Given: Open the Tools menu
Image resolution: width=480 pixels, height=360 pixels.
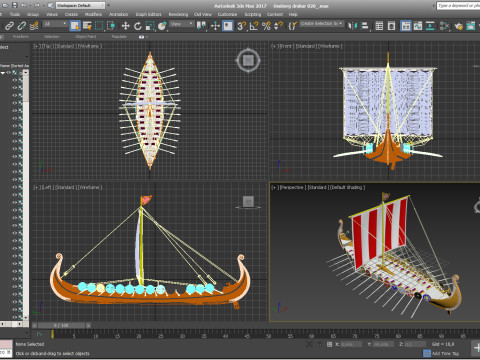Looking at the screenshot, I should coord(15,14).
